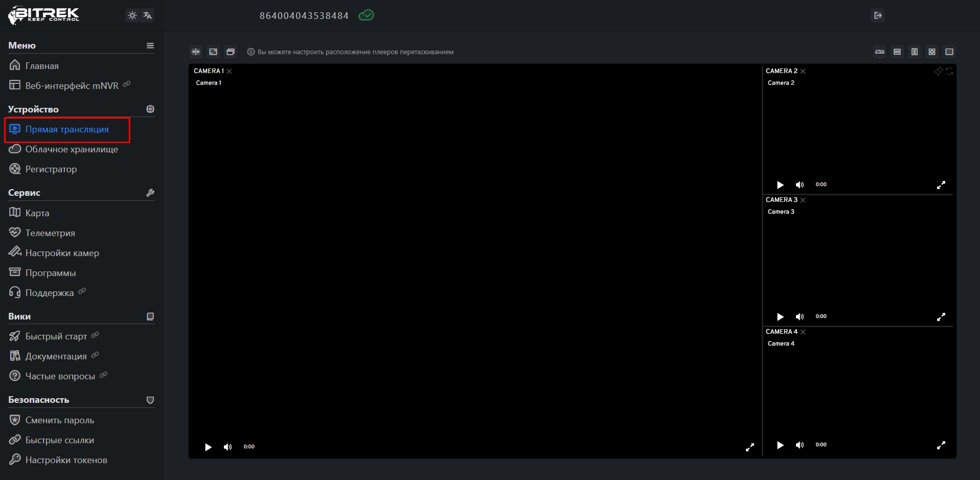Click the collapse-players arrows toolbar icon
This screenshot has height=480, width=980.
click(196, 52)
